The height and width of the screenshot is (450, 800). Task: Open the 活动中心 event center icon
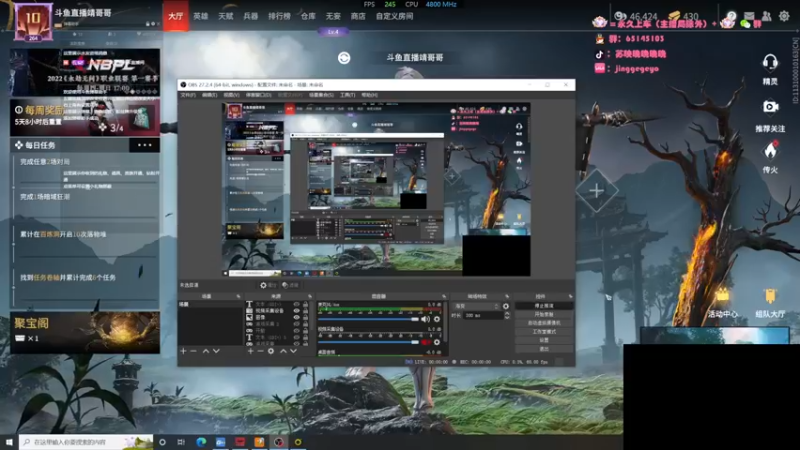click(722, 296)
